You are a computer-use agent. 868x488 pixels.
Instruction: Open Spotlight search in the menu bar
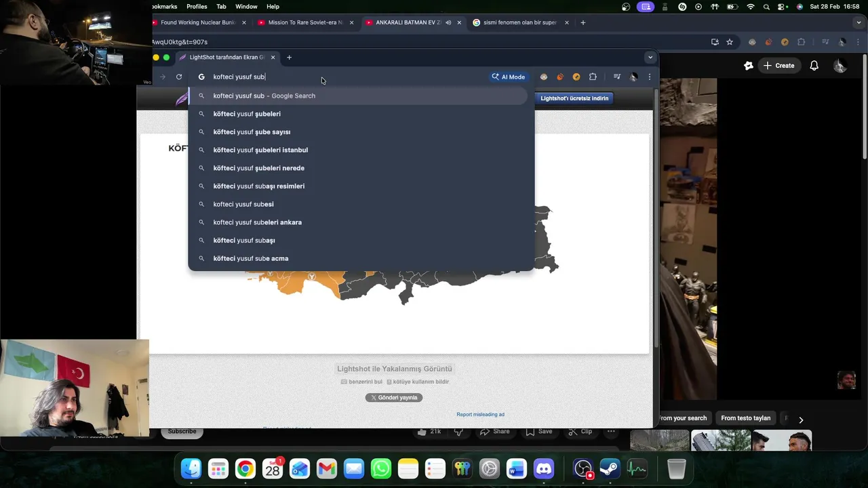pos(766,6)
